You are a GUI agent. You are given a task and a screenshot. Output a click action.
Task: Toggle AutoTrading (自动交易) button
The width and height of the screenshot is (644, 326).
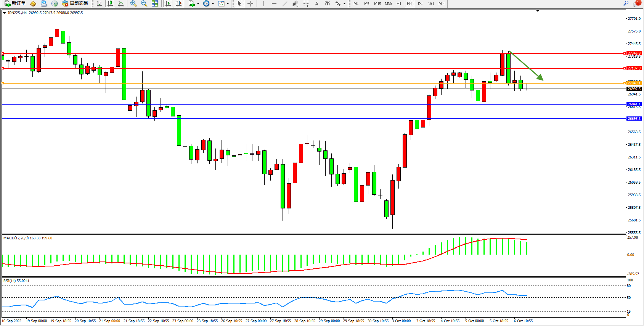point(75,3)
